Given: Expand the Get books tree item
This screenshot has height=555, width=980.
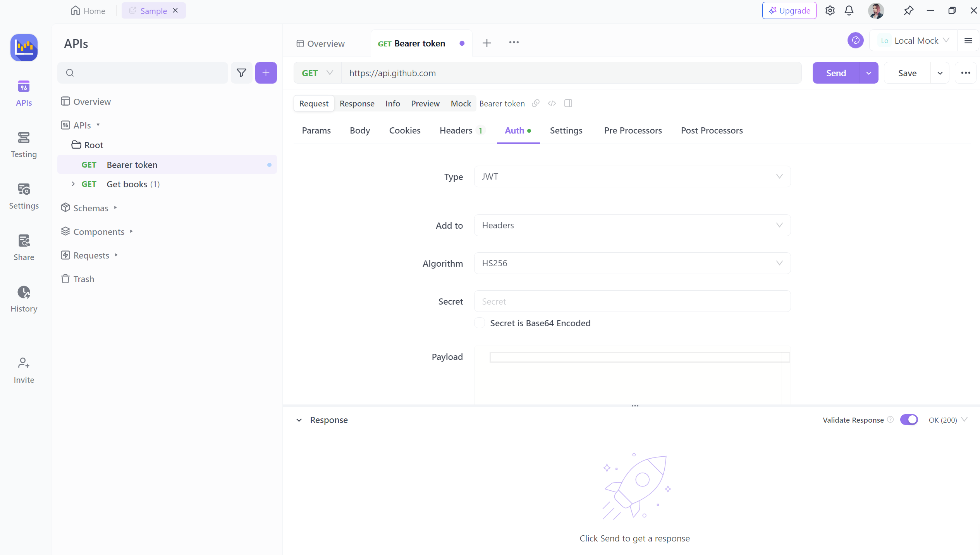Looking at the screenshot, I should tap(73, 184).
